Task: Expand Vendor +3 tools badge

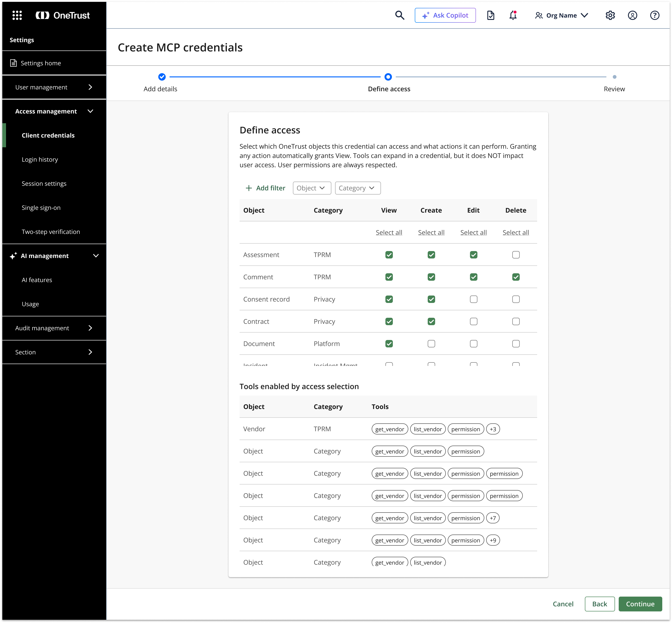Action: (x=493, y=429)
